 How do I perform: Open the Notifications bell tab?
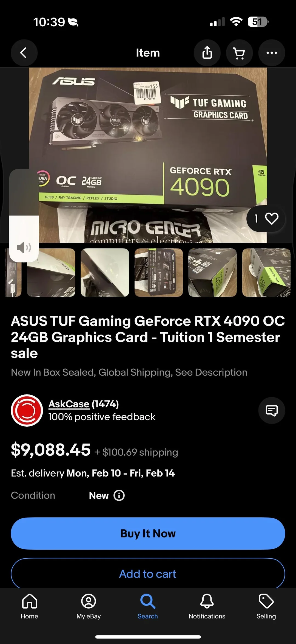pyautogui.click(x=207, y=606)
